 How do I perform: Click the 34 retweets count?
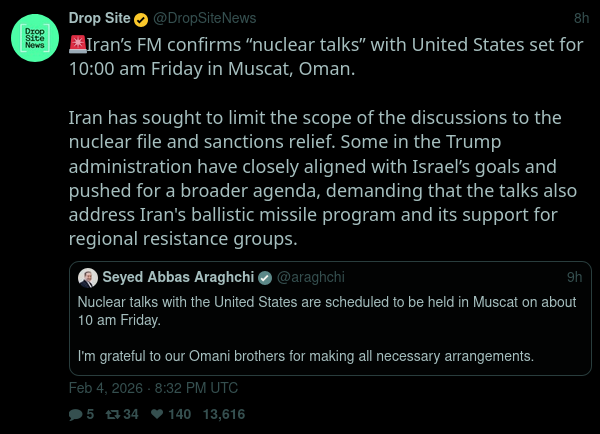[130, 414]
